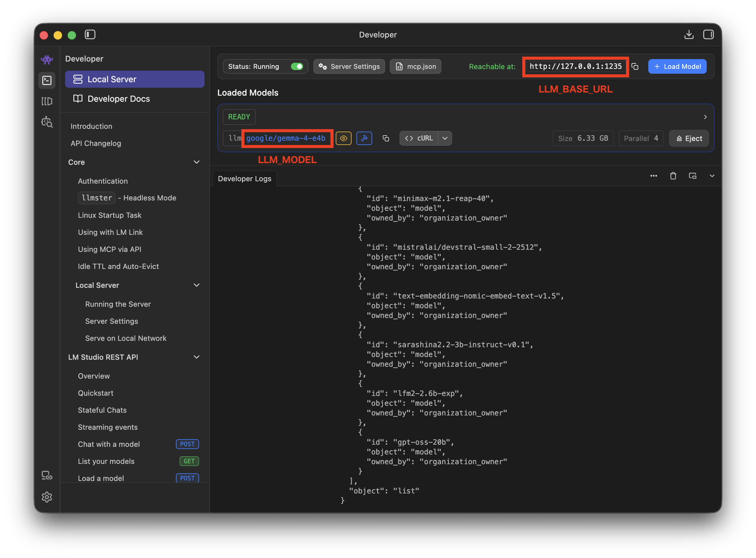Open My Models library icon in sidebar
The height and width of the screenshot is (558, 756).
47,101
